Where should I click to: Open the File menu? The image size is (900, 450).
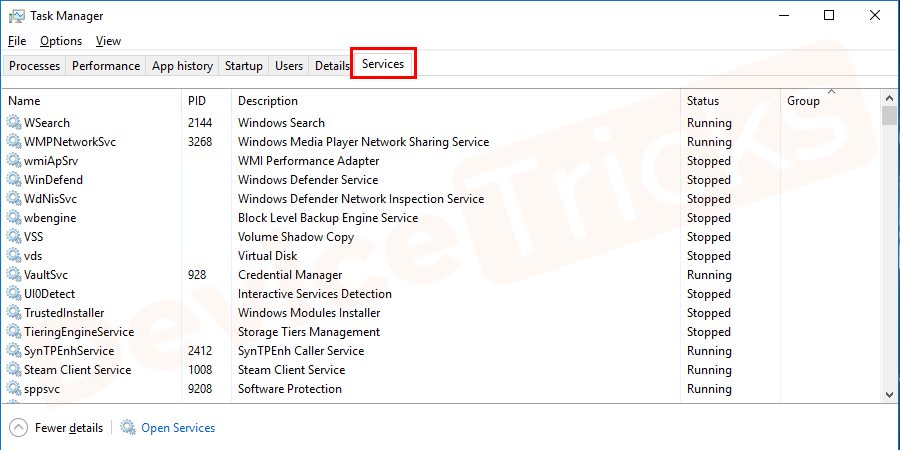click(17, 41)
